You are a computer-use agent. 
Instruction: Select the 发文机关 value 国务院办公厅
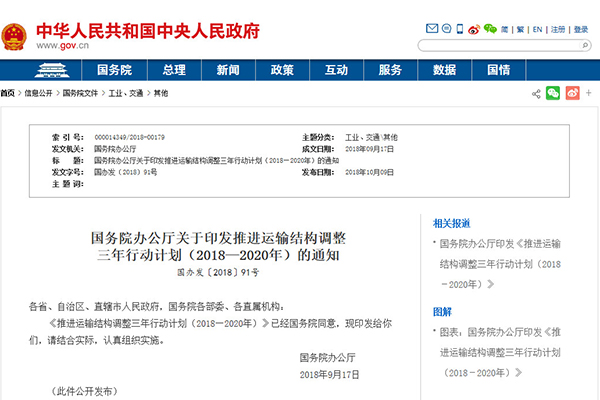tap(115, 149)
